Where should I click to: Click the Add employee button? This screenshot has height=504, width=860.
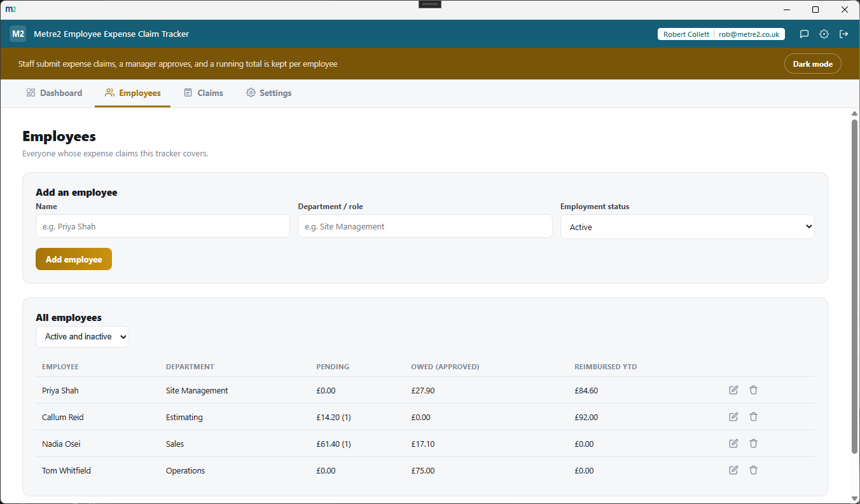pyautogui.click(x=74, y=259)
